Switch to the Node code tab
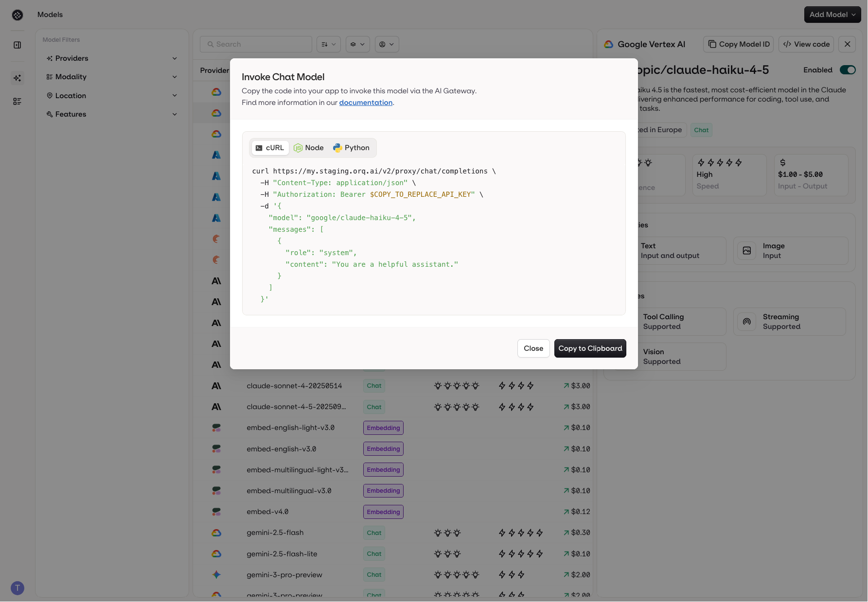 point(309,148)
